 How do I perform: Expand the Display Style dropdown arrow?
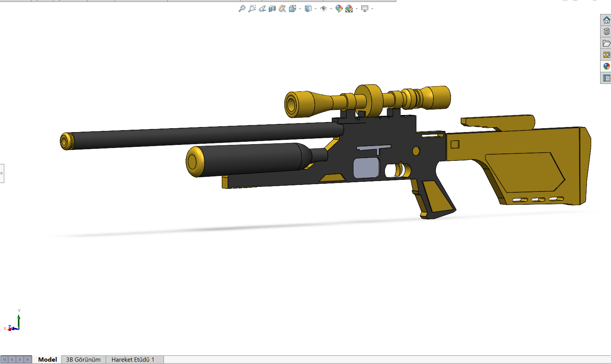[315, 9]
